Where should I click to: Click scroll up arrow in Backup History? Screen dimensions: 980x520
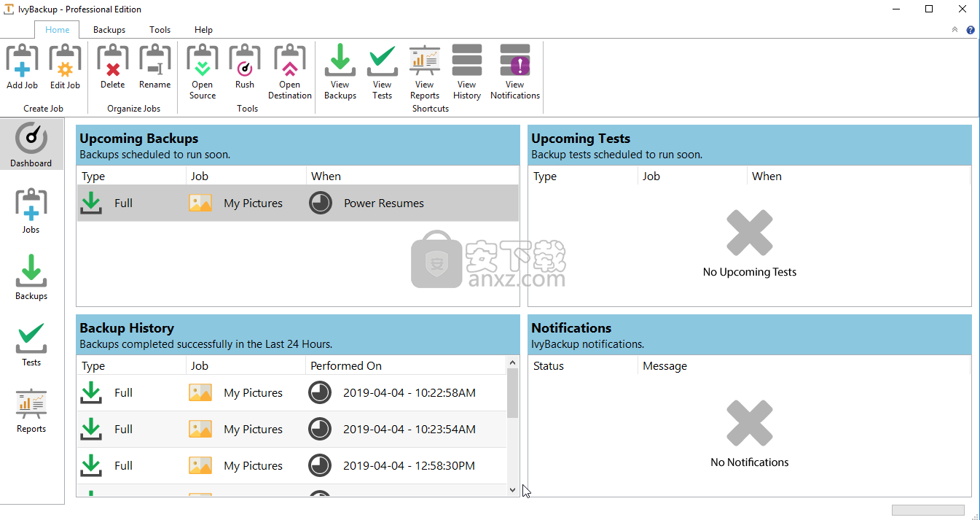tap(512, 362)
